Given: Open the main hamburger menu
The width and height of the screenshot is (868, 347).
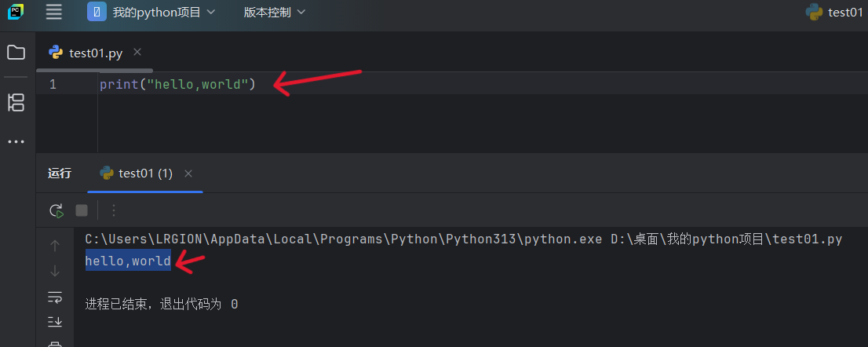Looking at the screenshot, I should point(53,12).
